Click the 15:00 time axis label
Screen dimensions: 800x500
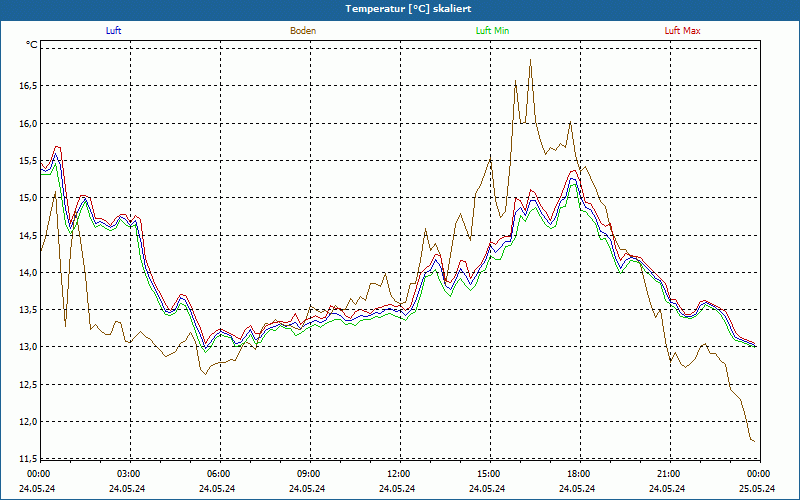[490, 474]
